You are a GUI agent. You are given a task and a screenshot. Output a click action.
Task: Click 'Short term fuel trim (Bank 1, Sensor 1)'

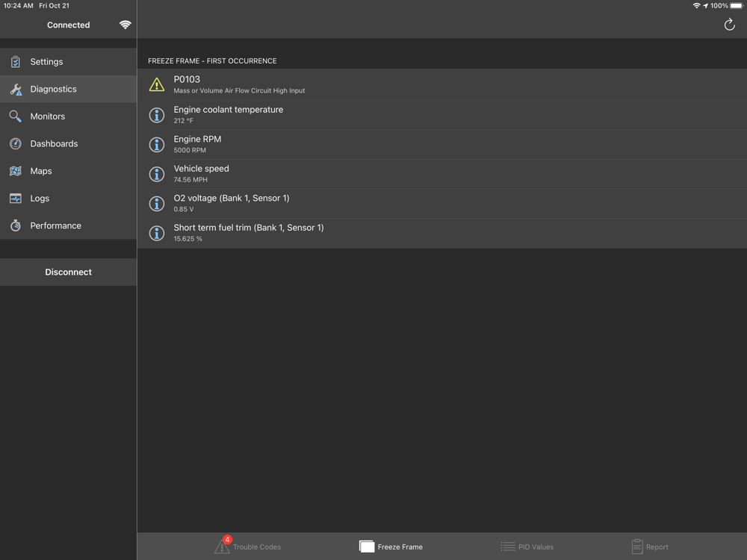(x=249, y=228)
